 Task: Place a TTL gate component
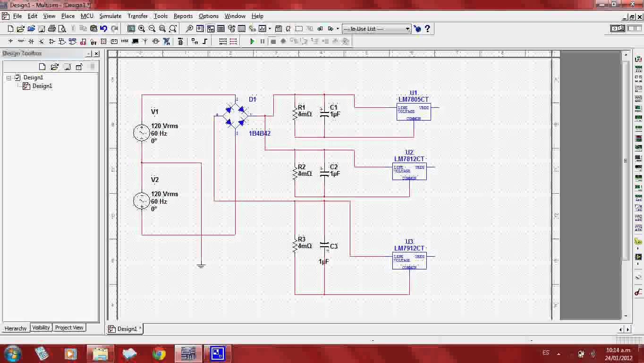tap(62, 42)
